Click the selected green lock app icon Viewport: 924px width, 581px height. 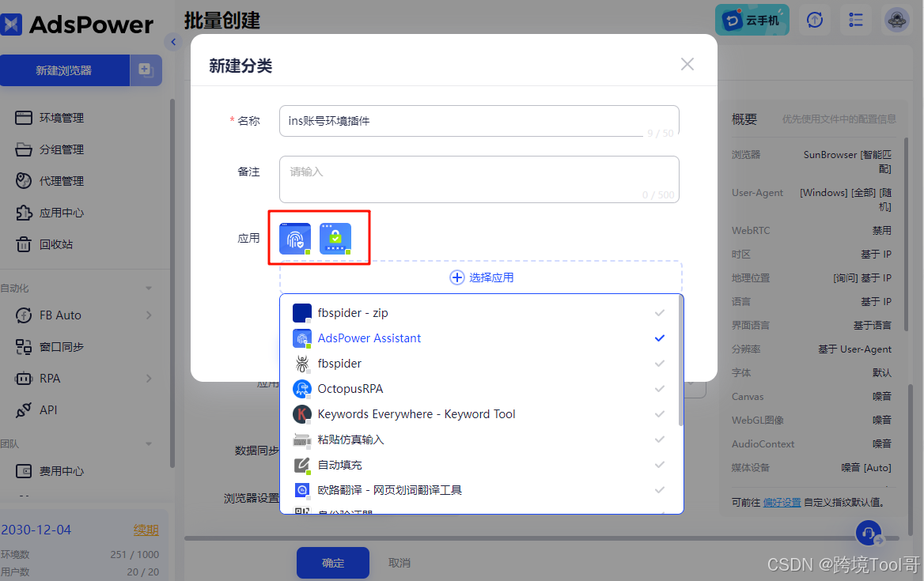[335, 239]
